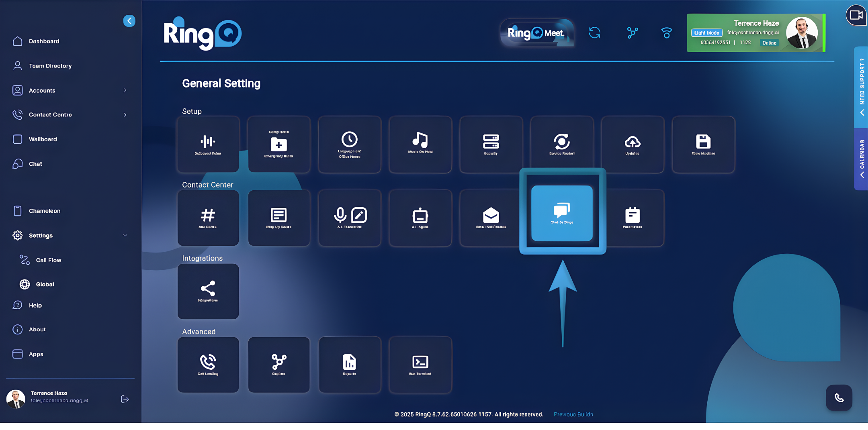868x430 pixels.
Task: Click the Previous Builds link
Action: click(x=573, y=414)
